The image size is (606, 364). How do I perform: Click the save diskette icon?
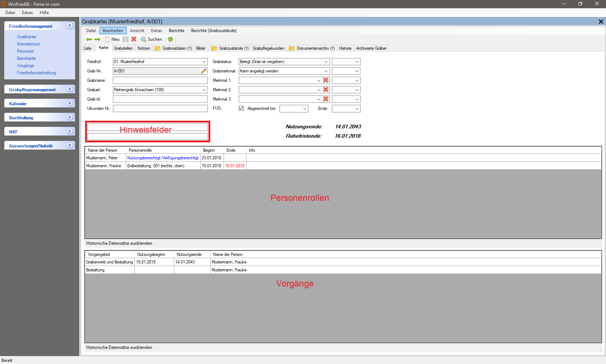coord(126,39)
